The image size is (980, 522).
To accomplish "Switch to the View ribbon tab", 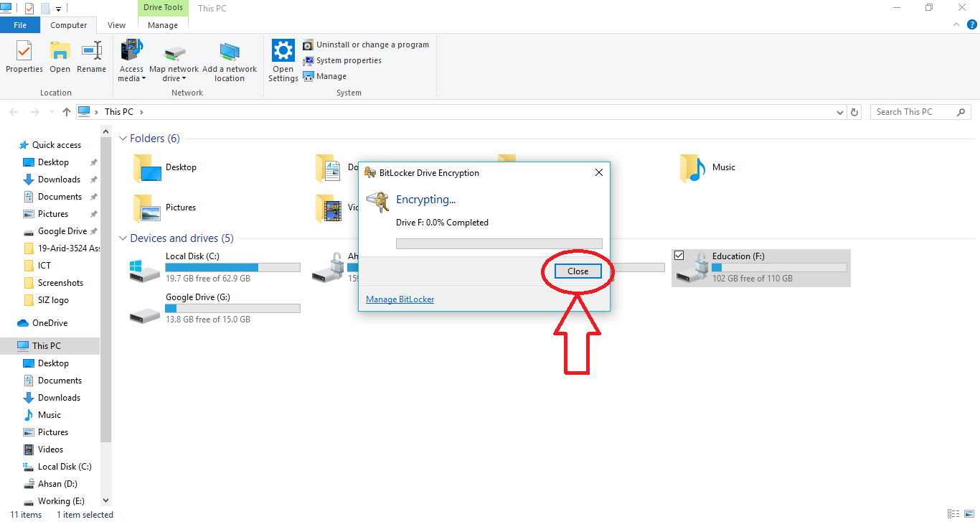I will click(117, 25).
